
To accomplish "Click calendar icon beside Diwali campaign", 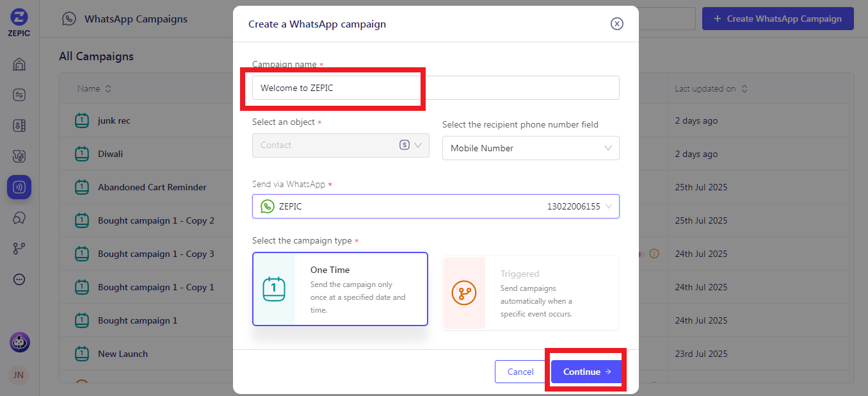I will (x=82, y=154).
